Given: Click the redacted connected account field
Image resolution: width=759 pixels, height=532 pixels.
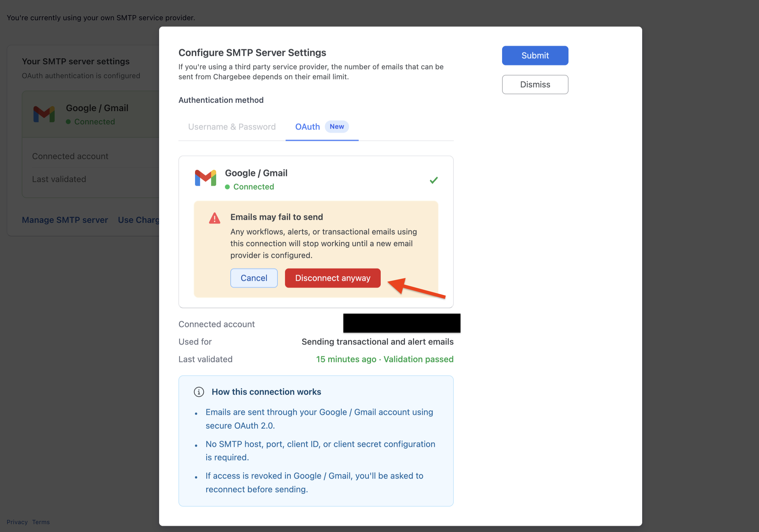Looking at the screenshot, I should 401,323.
